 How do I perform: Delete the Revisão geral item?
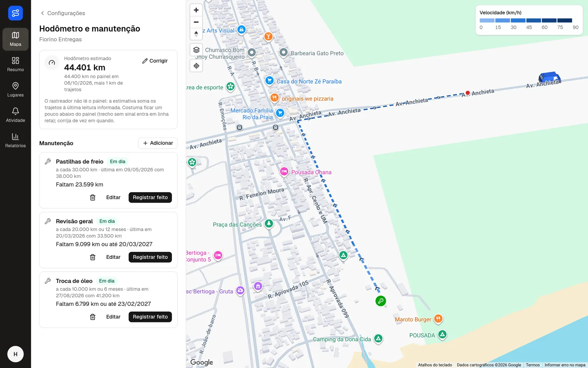coord(93,257)
